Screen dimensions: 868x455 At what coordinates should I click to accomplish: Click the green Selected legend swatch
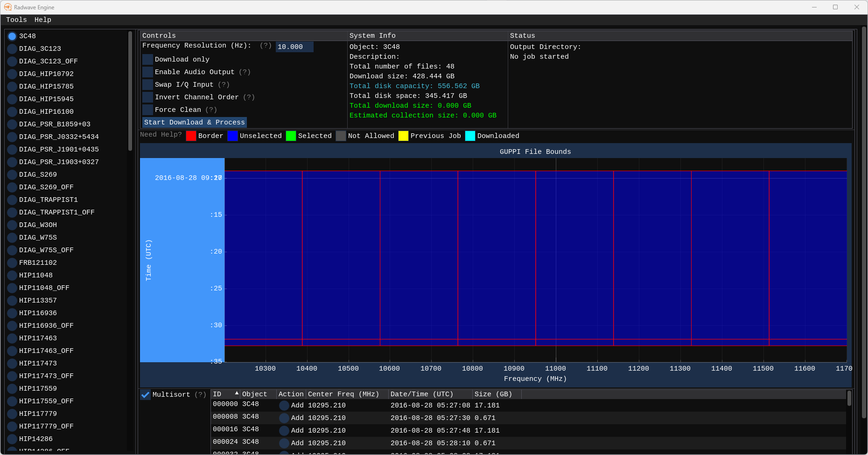(291, 136)
